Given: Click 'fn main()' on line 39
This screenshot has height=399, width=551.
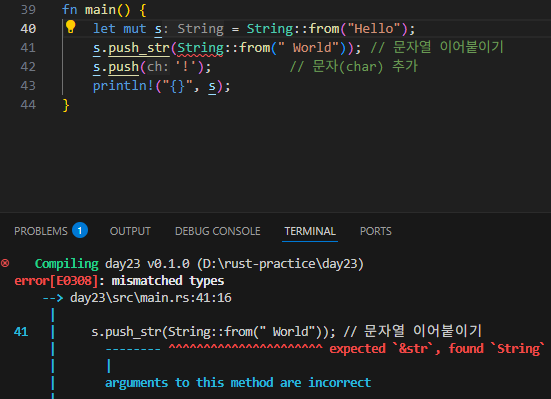Looking at the screenshot, I should click(96, 10).
